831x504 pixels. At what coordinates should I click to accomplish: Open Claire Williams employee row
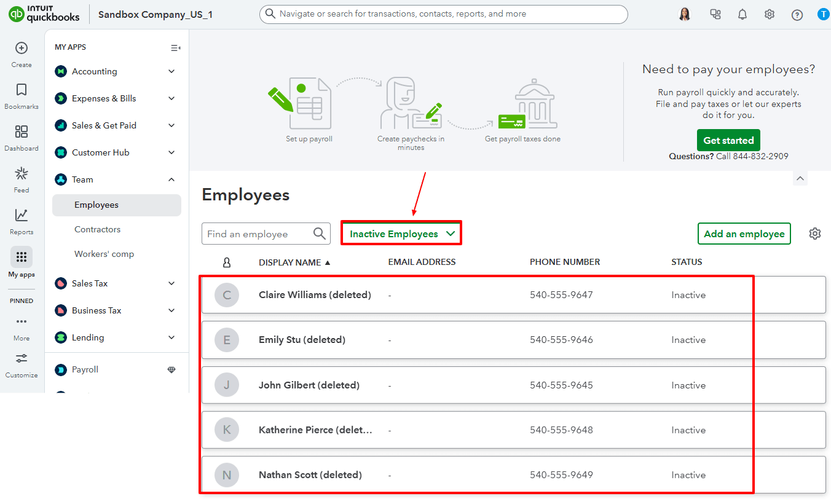point(315,295)
